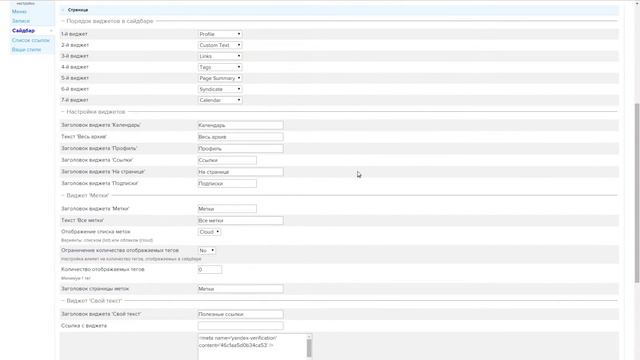
Task: Click the 'На странице' widget title input
Action: pyautogui.click(x=240, y=172)
